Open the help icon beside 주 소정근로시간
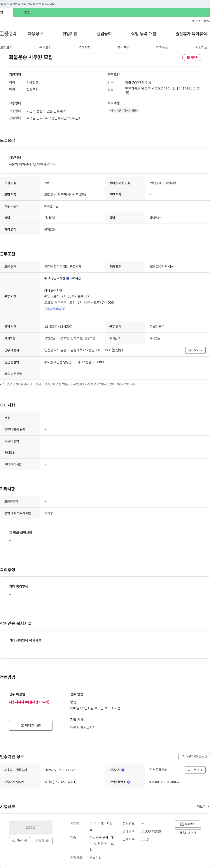 [68, 278]
